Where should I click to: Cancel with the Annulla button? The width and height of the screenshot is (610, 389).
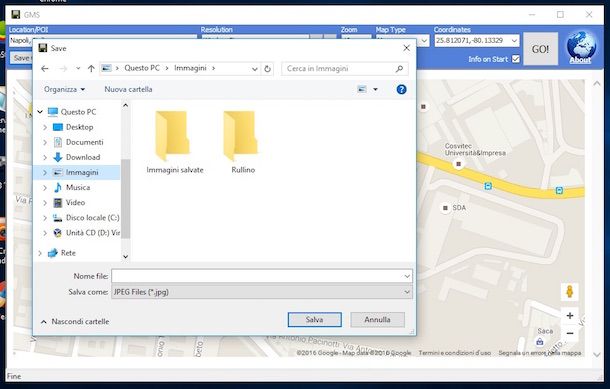377,320
